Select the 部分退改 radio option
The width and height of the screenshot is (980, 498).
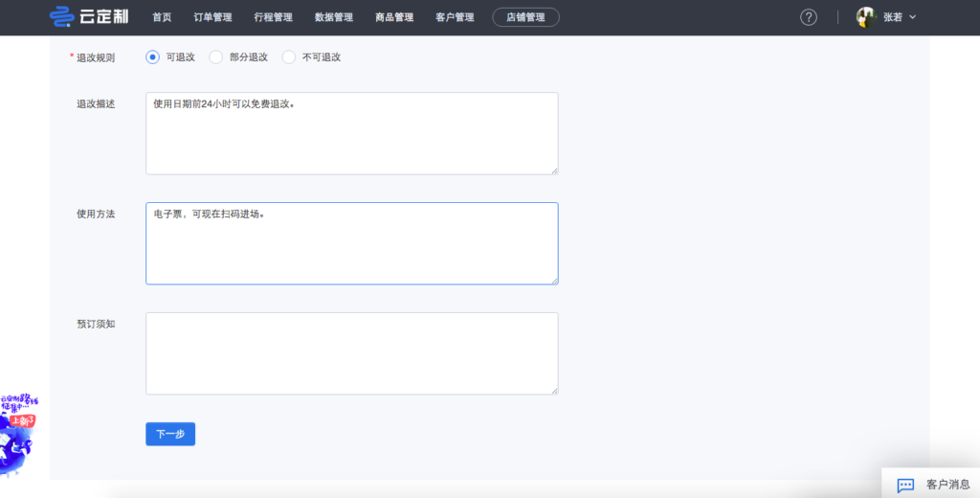point(215,57)
